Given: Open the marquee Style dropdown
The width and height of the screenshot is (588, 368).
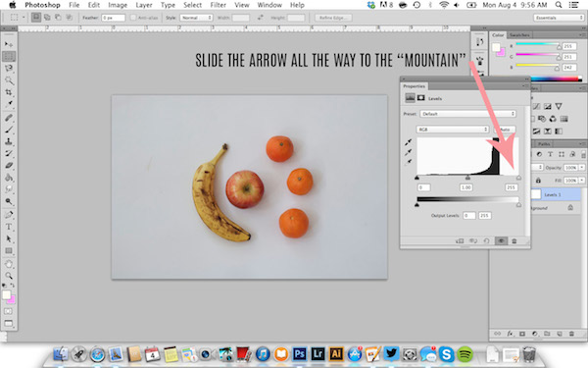Looking at the screenshot, I should 196,18.
